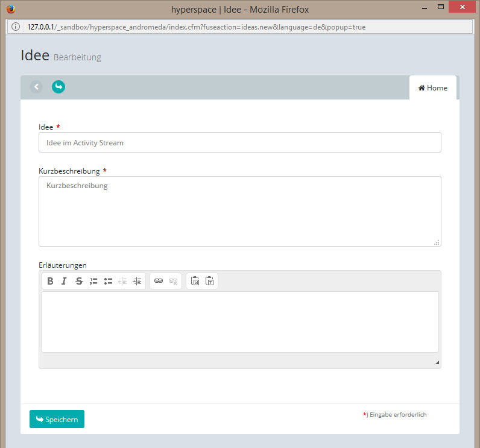Click the teal save arrow icon in header
480x448 pixels.
coord(58,87)
